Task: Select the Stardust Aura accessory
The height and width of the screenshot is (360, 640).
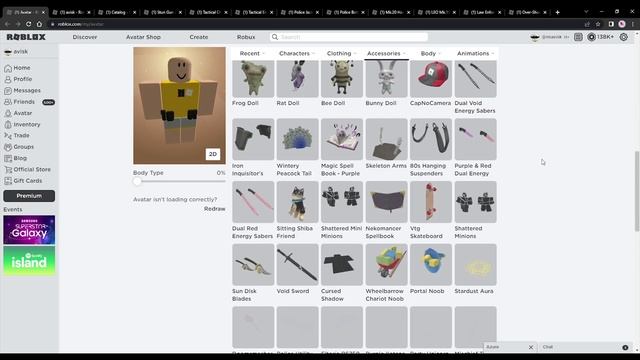Action: [476, 269]
